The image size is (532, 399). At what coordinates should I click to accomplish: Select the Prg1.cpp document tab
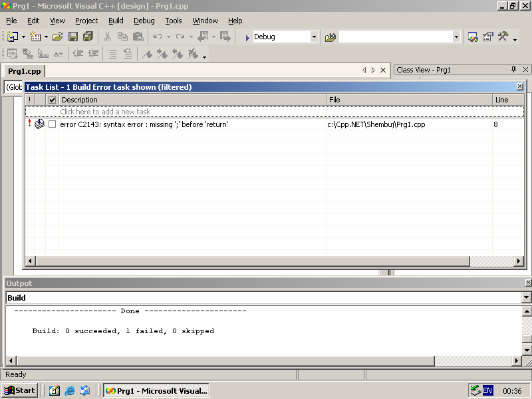pos(25,71)
